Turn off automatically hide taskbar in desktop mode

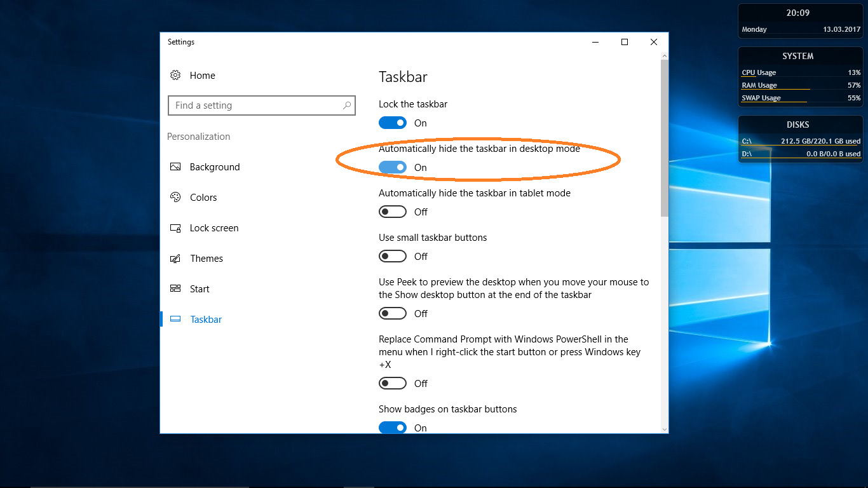tap(393, 167)
